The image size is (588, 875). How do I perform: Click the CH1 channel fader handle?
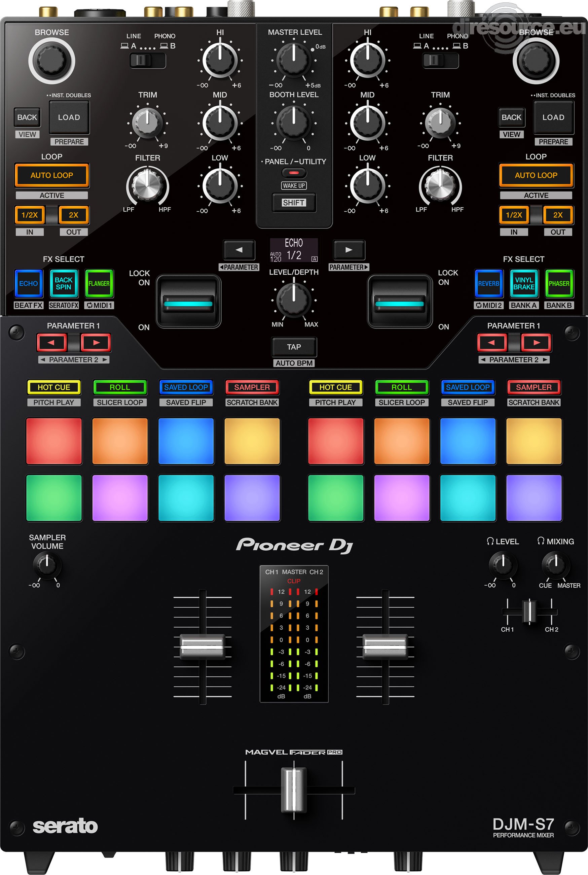tap(202, 646)
